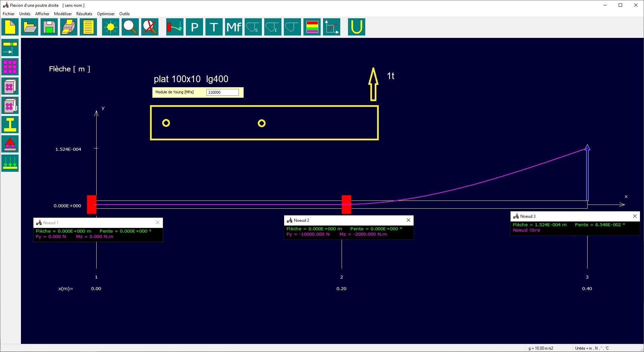644x352 pixels.
Task: Click 'Mz = 0.000 N.m' in Noeud 1
Action: (x=95, y=236)
